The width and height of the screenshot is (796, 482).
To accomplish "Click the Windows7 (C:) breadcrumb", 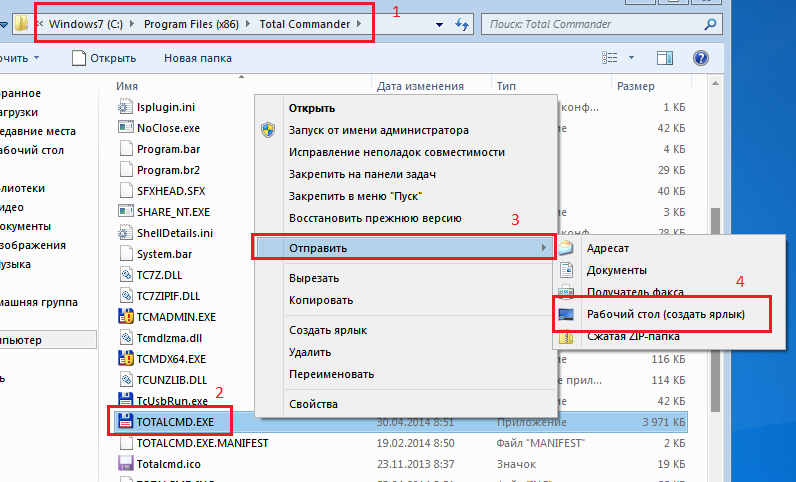I will 86,24.
